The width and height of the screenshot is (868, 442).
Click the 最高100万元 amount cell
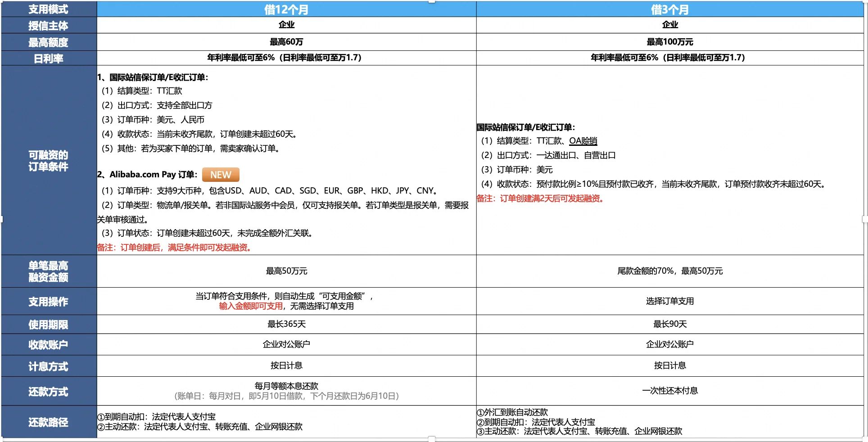click(670, 42)
